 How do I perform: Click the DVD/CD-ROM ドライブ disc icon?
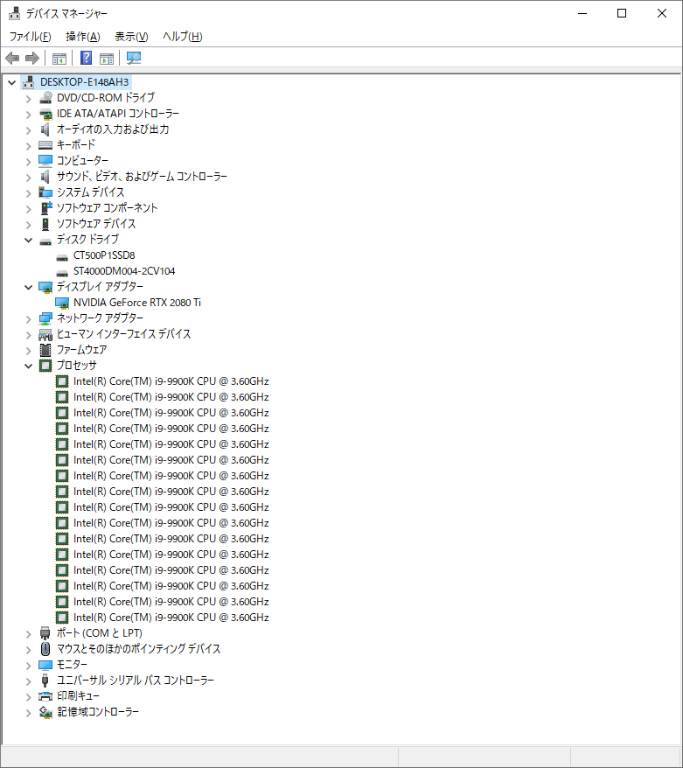tap(46, 97)
